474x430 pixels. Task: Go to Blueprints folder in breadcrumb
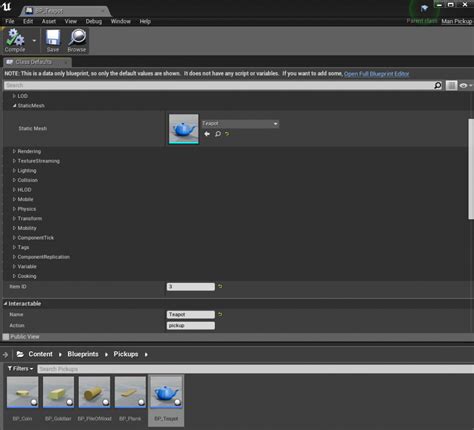83,354
